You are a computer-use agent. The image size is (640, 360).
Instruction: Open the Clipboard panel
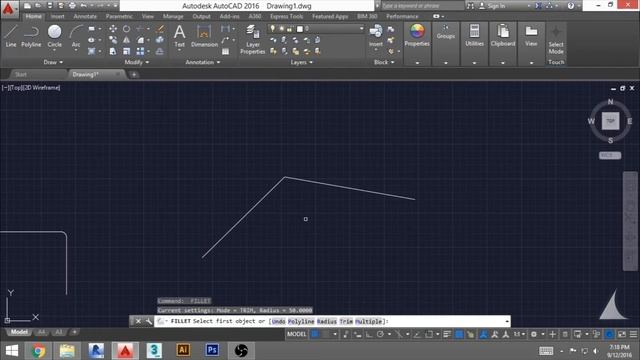[503, 35]
